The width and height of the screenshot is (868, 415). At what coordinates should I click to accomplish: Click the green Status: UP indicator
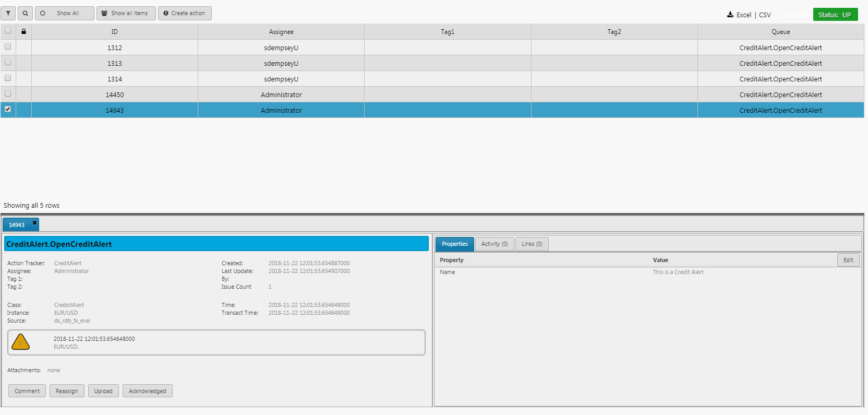click(835, 15)
